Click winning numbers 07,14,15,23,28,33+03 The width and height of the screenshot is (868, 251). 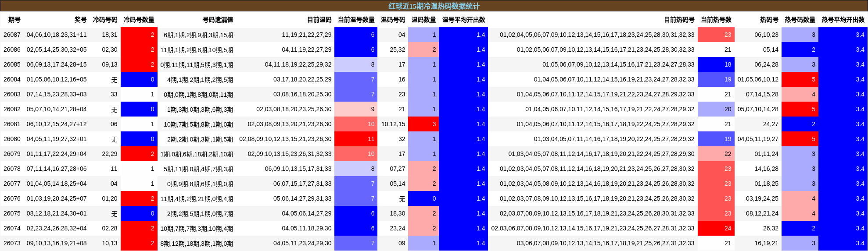point(57,94)
